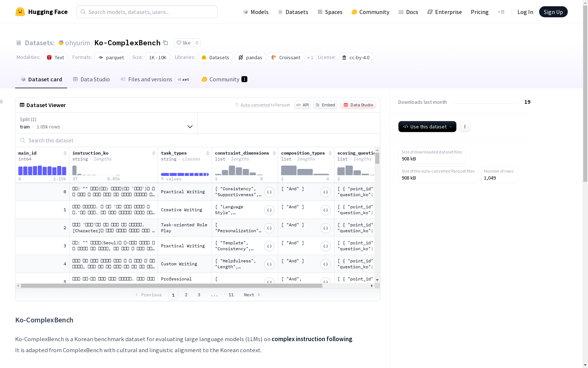This screenshot has width=588, height=368.
Task: Go to page 3 of the dataset
Action: click(x=199, y=295)
